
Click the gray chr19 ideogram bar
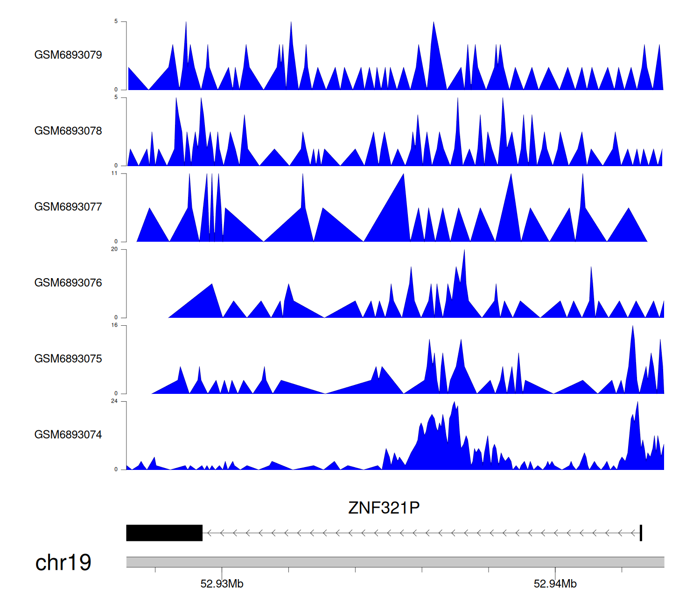tap(395, 562)
